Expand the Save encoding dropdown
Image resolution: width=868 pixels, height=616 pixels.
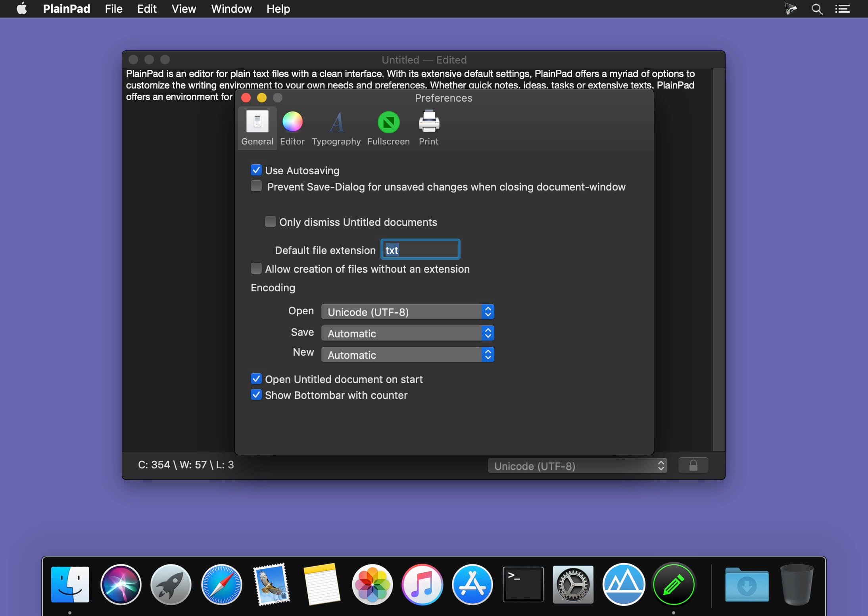click(x=407, y=333)
